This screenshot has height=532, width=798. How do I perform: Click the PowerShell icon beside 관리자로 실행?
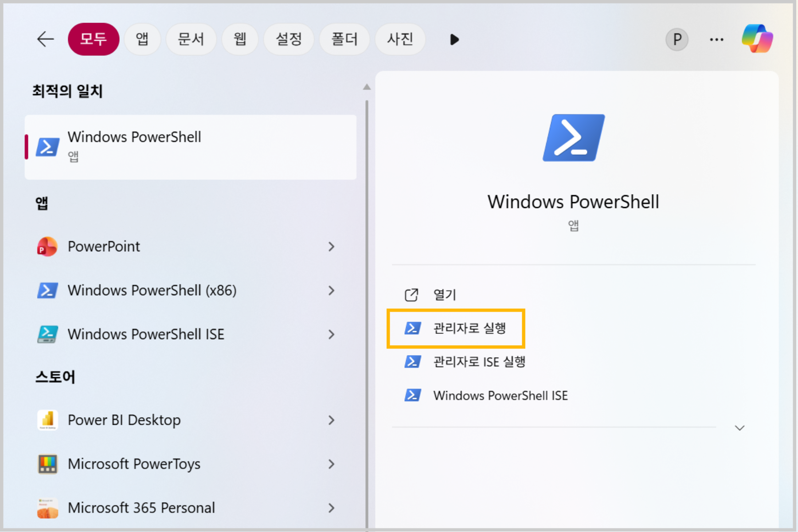tap(413, 328)
